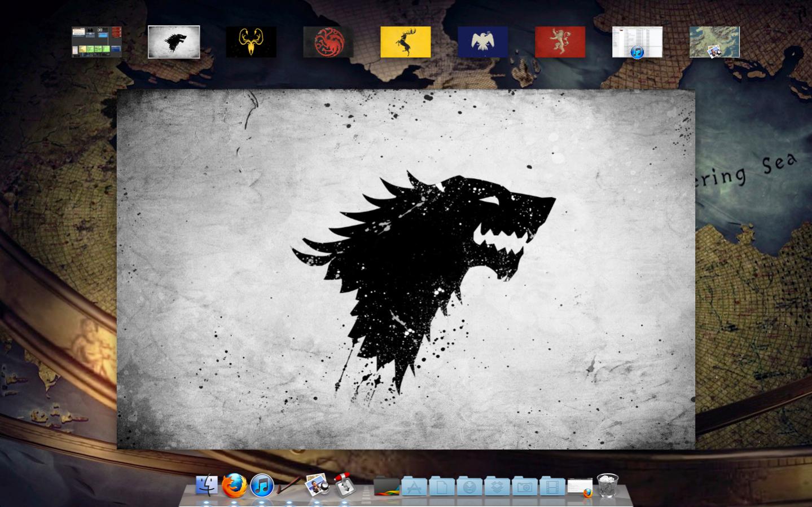Open the Dropbox folder stack in the Dock
The width and height of the screenshot is (812, 507).
click(497, 486)
